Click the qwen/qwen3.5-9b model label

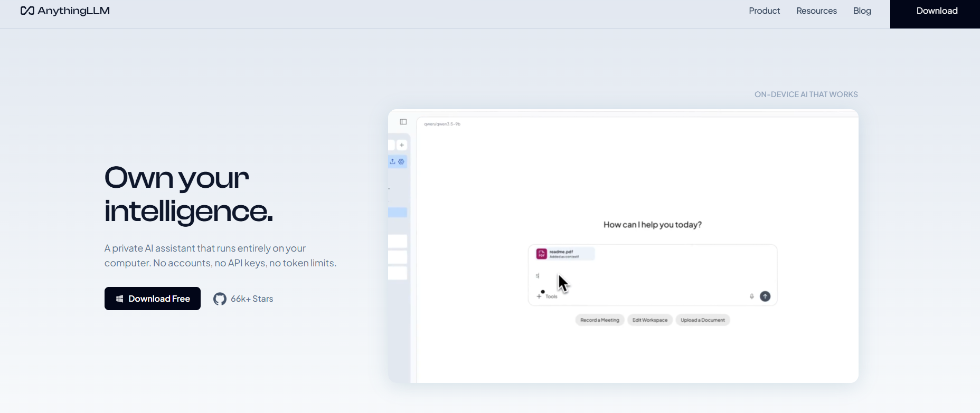click(442, 124)
